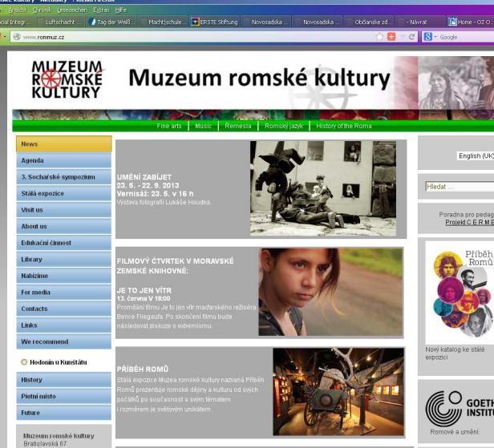
Task: Click the globe site identity icon
Action: (17, 37)
